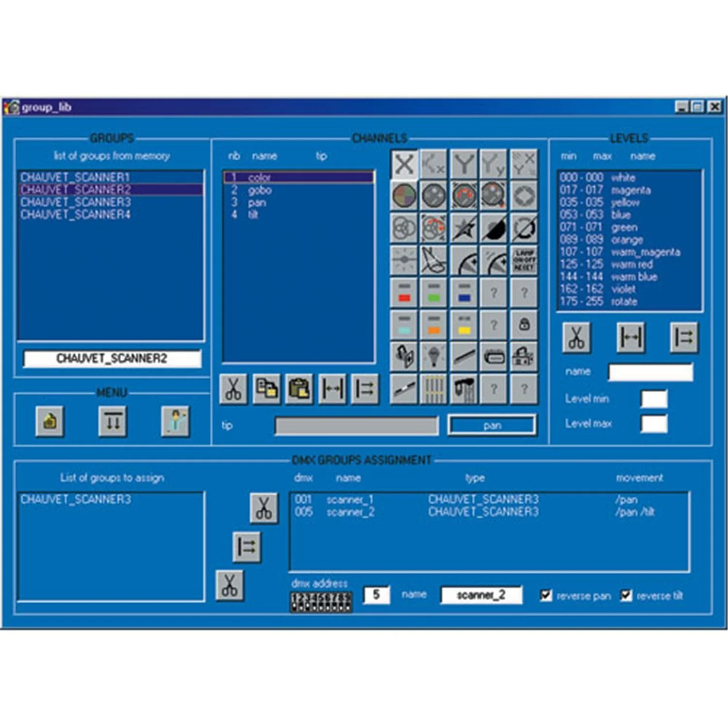Select the vertical faders channel icon
Screen dimensions: 728x728
[x=434, y=388]
